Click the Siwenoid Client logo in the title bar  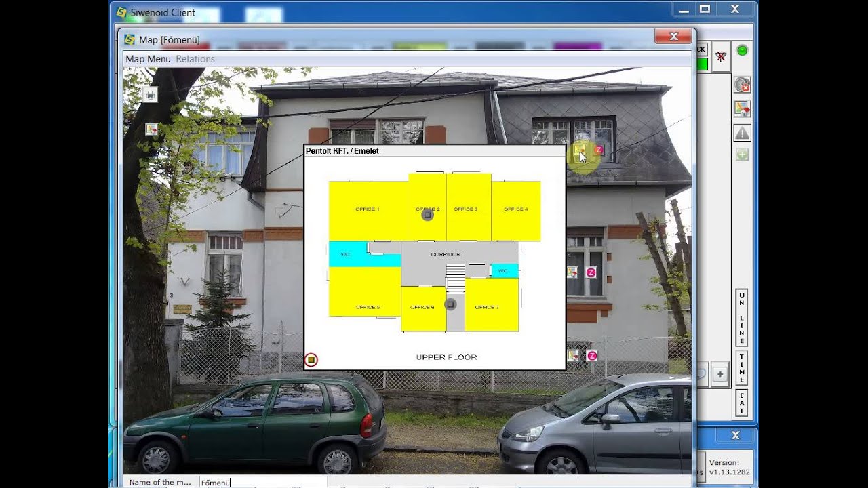(x=121, y=12)
